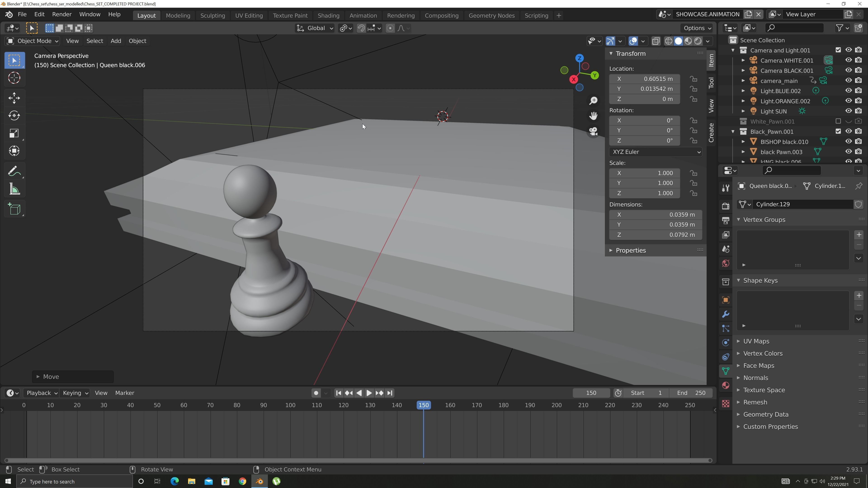Screen dimensions: 868x488
Task: Hide Light SUN in viewport
Action: click(x=849, y=111)
